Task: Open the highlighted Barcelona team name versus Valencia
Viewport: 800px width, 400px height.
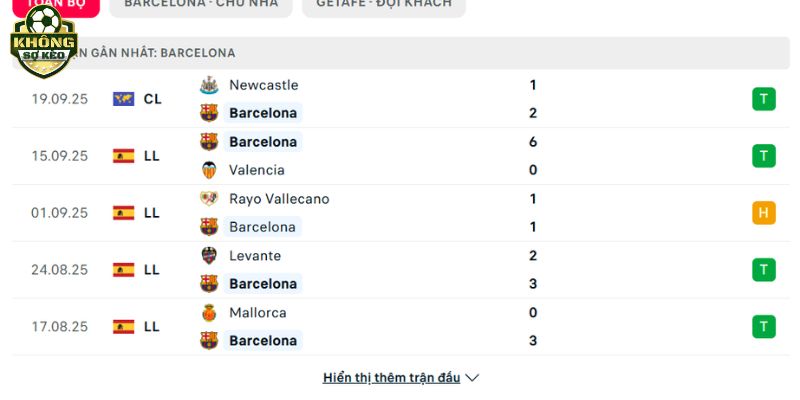Action: [263, 141]
